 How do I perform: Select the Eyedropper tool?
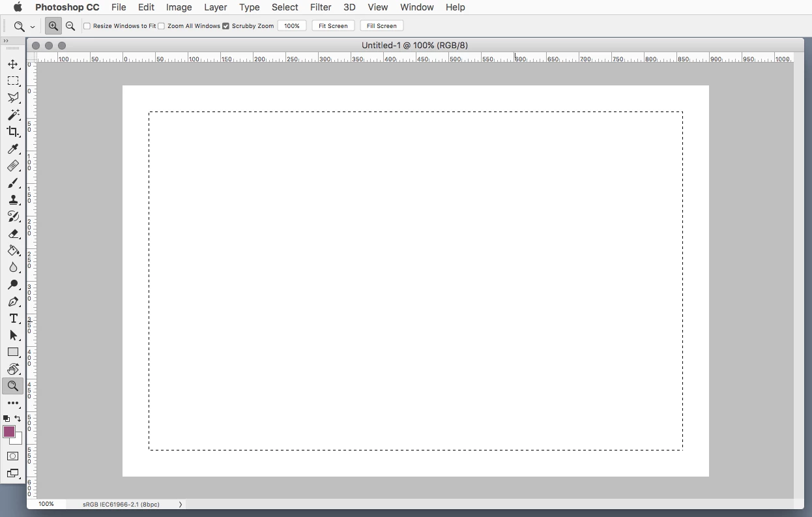tap(12, 149)
